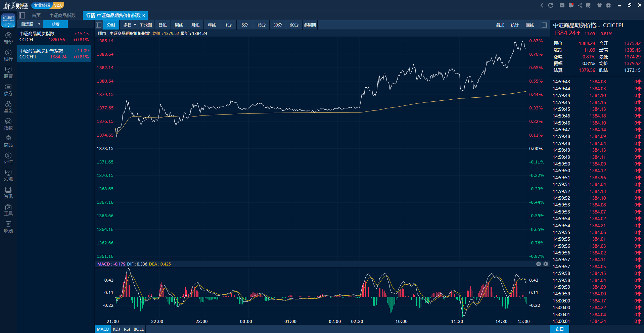Open the 基金 (Funds) sidebar section

point(8,107)
